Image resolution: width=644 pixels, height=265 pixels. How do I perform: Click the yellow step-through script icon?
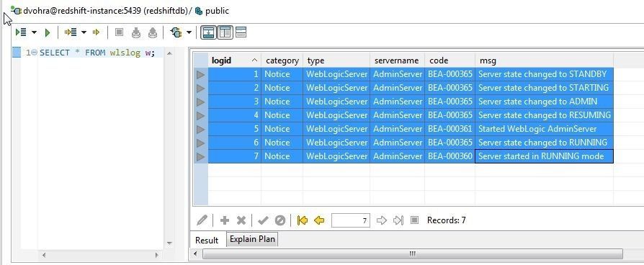click(x=71, y=32)
